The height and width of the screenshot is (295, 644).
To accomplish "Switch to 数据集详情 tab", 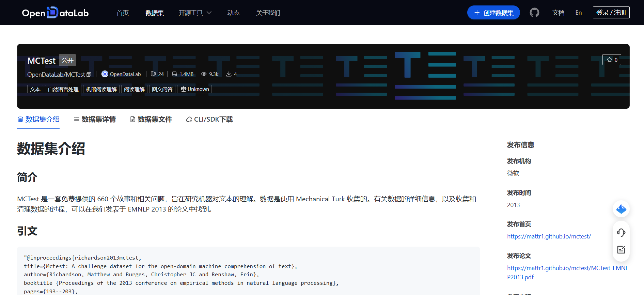I will pos(95,119).
